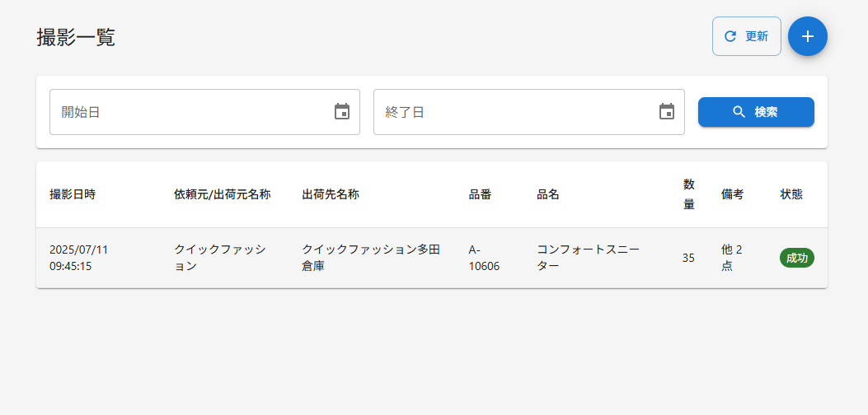Click the blue plus add button
The height and width of the screenshot is (415, 868).
coord(808,36)
